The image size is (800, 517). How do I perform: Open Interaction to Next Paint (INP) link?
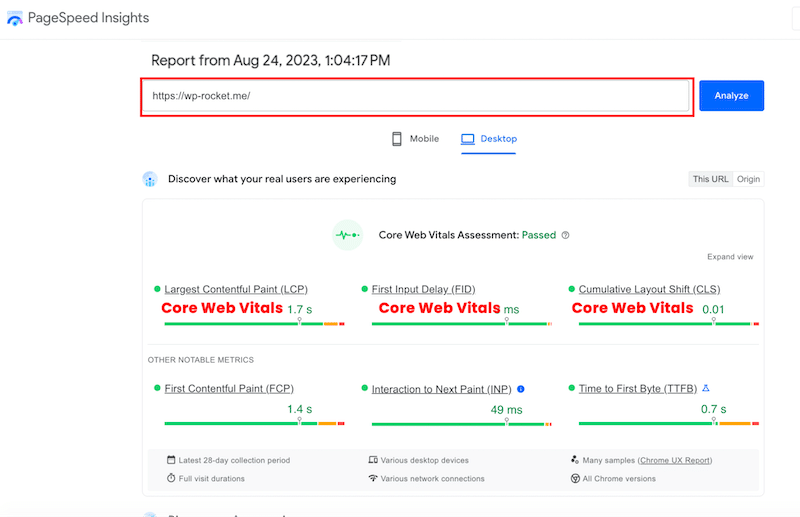pyautogui.click(x=441, y=389)
